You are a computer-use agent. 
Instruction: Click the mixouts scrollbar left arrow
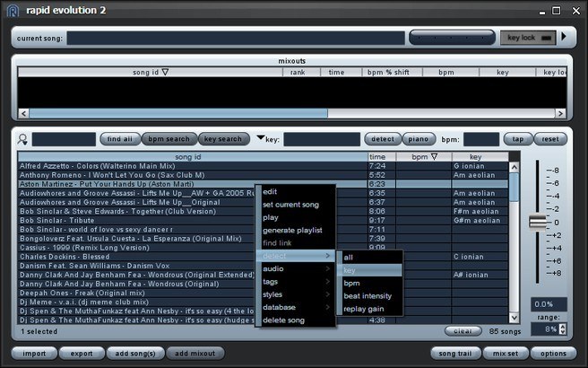pyautogui.click(x=23, y=113)
